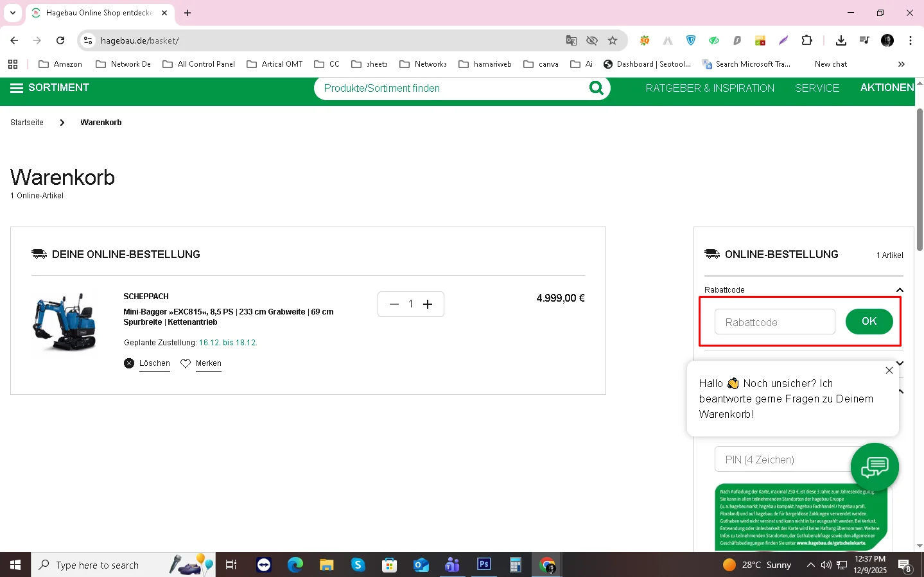
Task: Open the Network De bookmark folder
Action: [123, 64]
